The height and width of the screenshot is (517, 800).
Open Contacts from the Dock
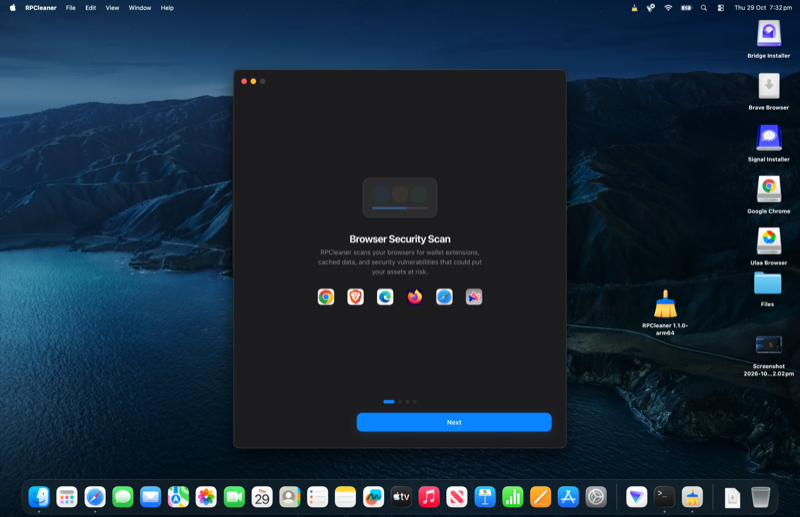pyautogui.click(x=290, y=497)
